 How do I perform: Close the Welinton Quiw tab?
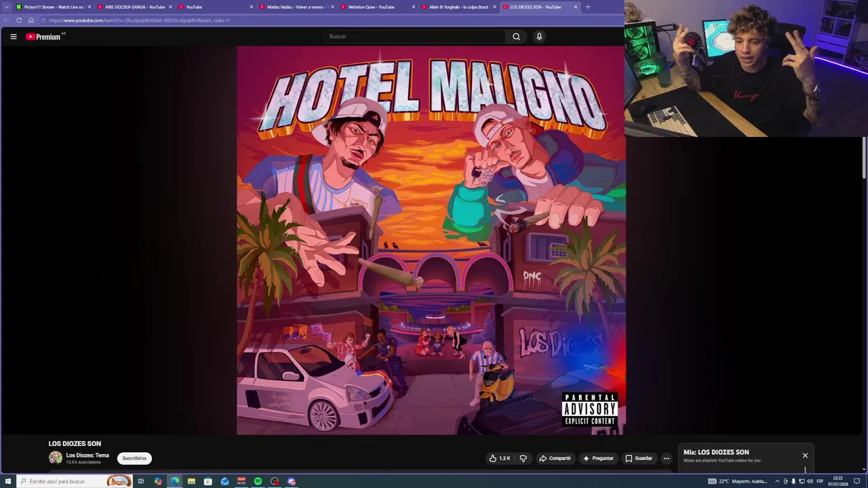414,7
